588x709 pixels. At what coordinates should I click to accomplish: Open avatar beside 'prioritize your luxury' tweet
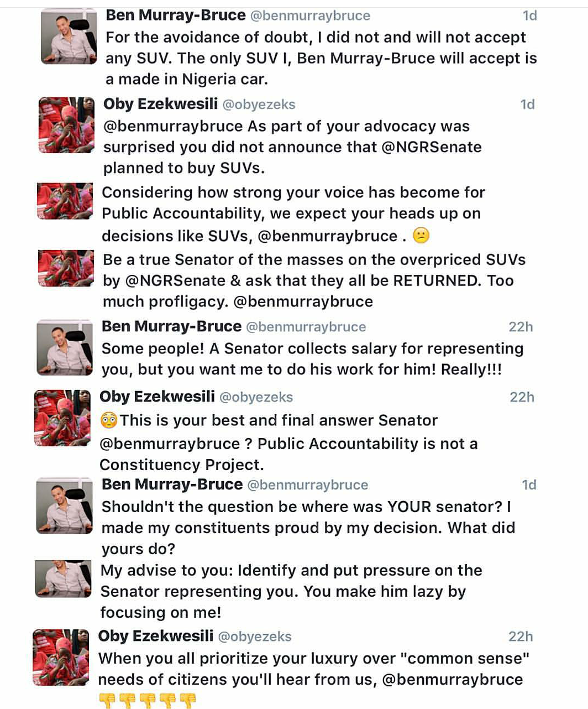[61, 657]
